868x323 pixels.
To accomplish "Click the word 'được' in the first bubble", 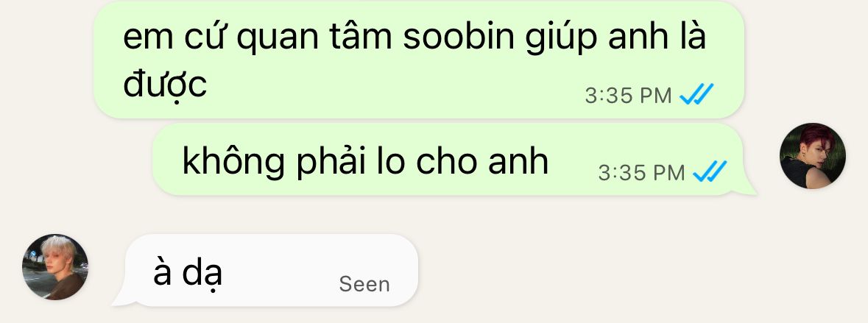I will point(165,85).
